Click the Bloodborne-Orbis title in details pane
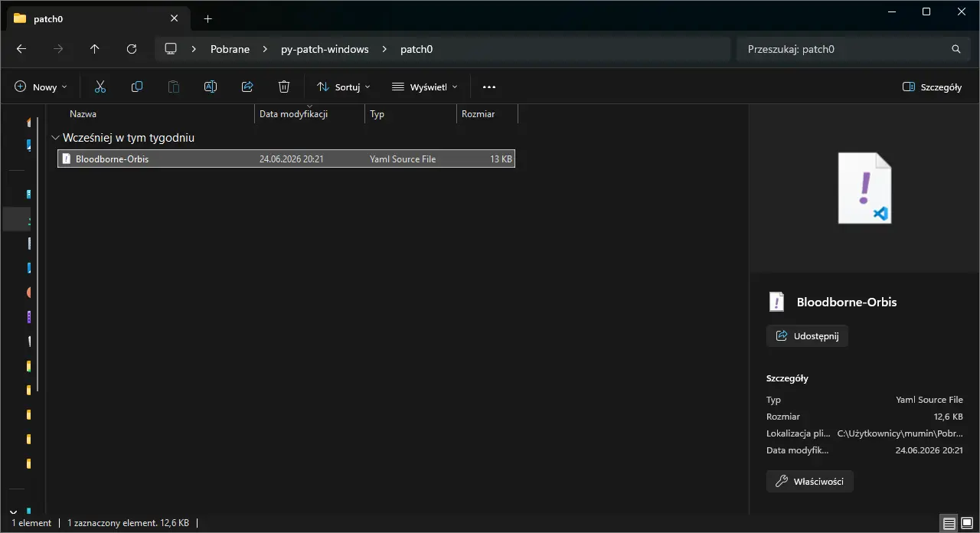Screen dimensions: 980x533 point(847,302)
